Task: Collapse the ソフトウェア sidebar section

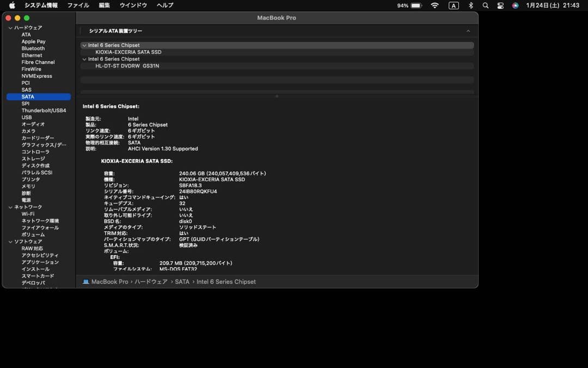Action: [x=10, y=241]
